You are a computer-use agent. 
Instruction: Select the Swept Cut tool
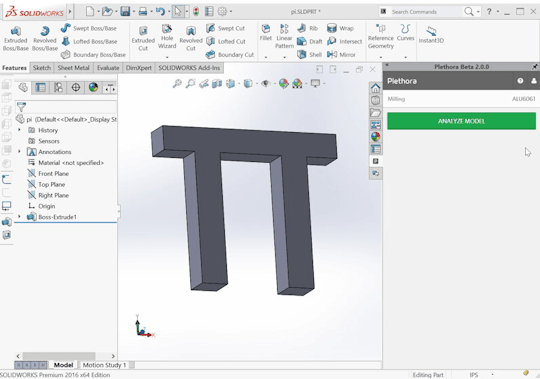tap(225, 28)
